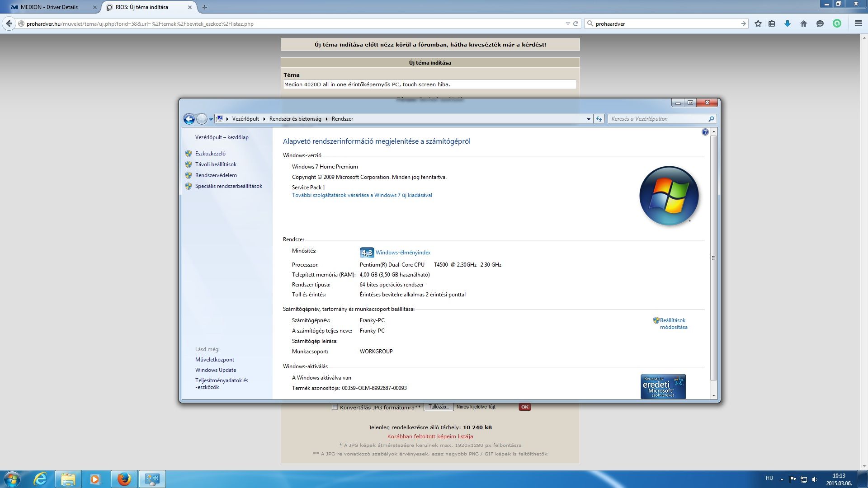Expand breadcrumb arrow after Rendszer és biztonság
Screen dimensions: 868x488
click(326, 119)
